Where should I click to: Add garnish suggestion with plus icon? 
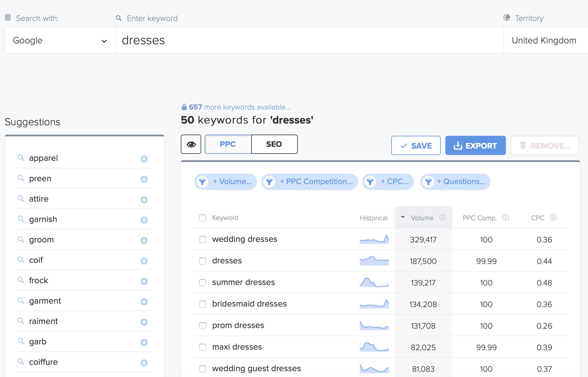[144, 220]
